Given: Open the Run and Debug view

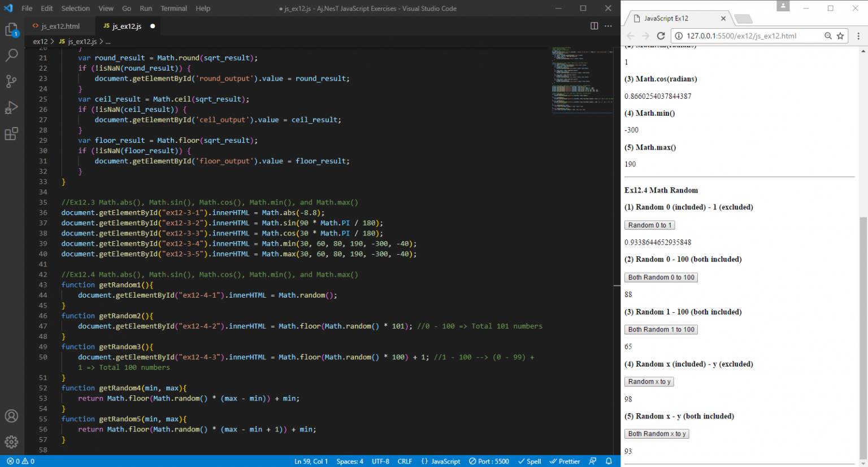Looking at the screenshot, I should click(12, 107).
